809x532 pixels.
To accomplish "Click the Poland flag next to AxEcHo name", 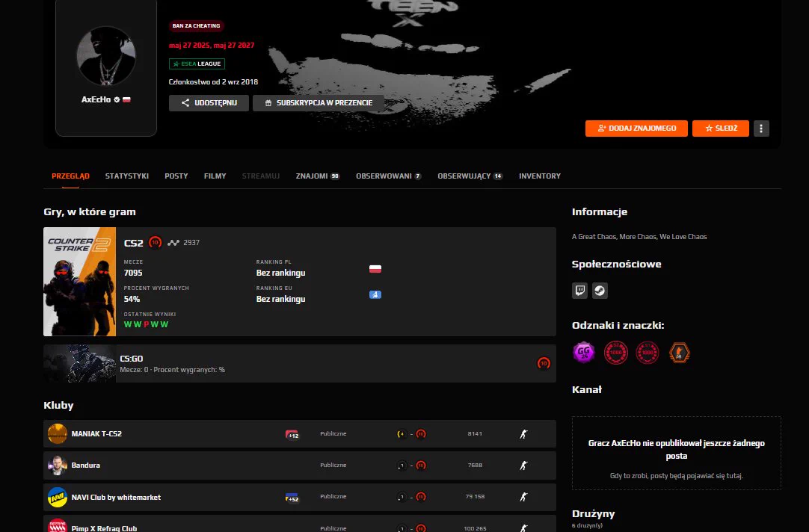I will 126,99.
